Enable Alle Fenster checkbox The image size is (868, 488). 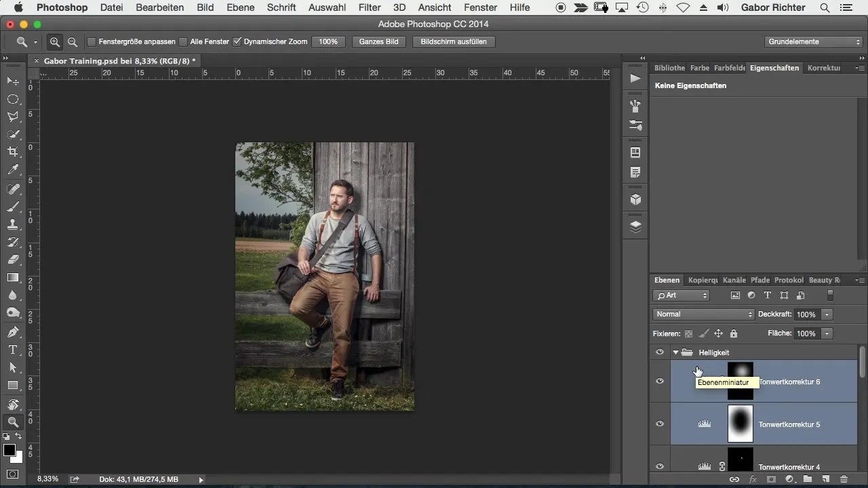[183, 41]
